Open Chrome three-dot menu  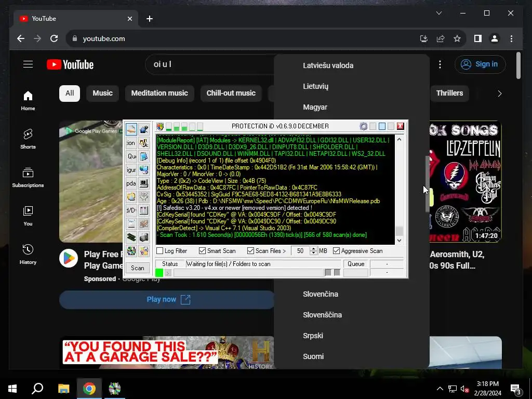pos(511,38)
